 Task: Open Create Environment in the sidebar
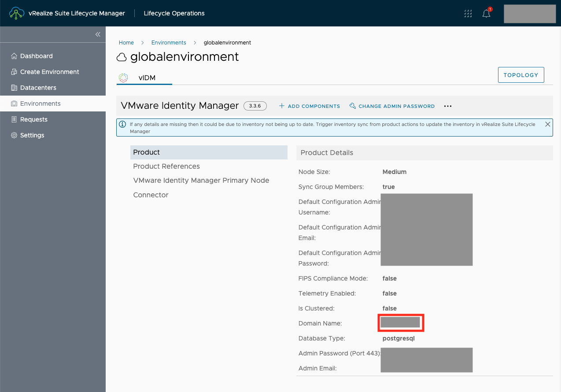tap(53, 72)
